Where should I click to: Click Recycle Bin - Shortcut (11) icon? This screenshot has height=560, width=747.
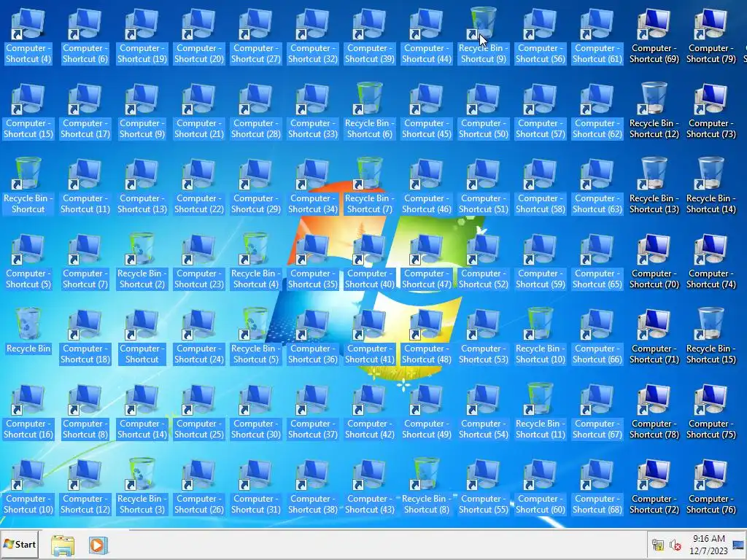coord(541,413)
